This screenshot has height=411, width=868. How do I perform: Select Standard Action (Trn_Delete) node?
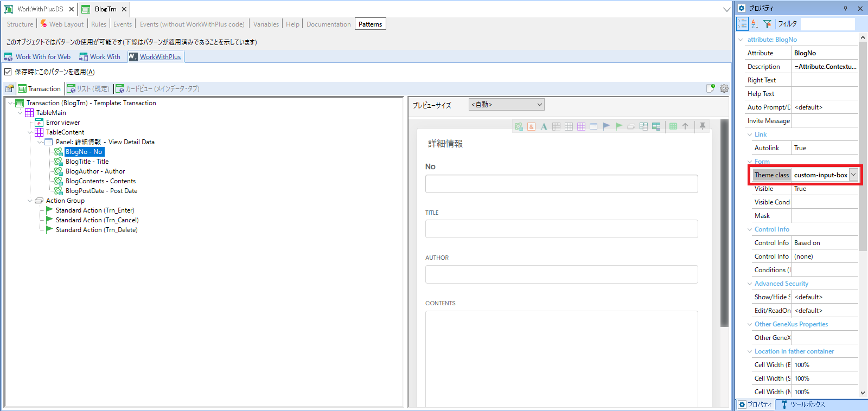click(97, 230)
